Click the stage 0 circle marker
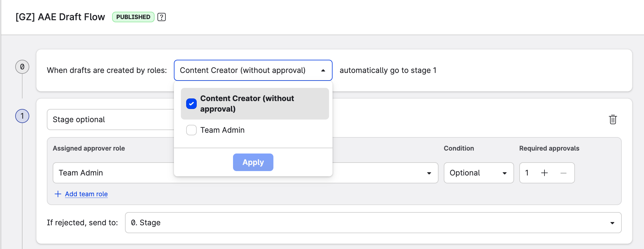Viewport: 644px width, 249px height. point(22,67)
